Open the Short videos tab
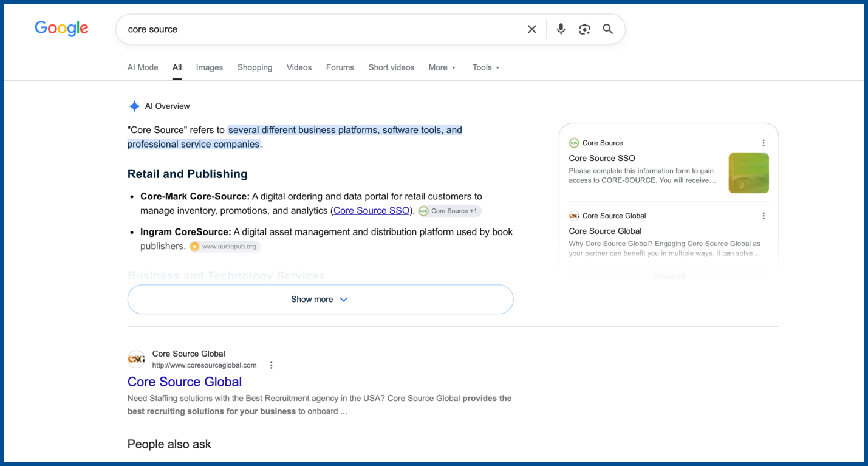Viewport: 868px width, 466px height. coord(391,67)
